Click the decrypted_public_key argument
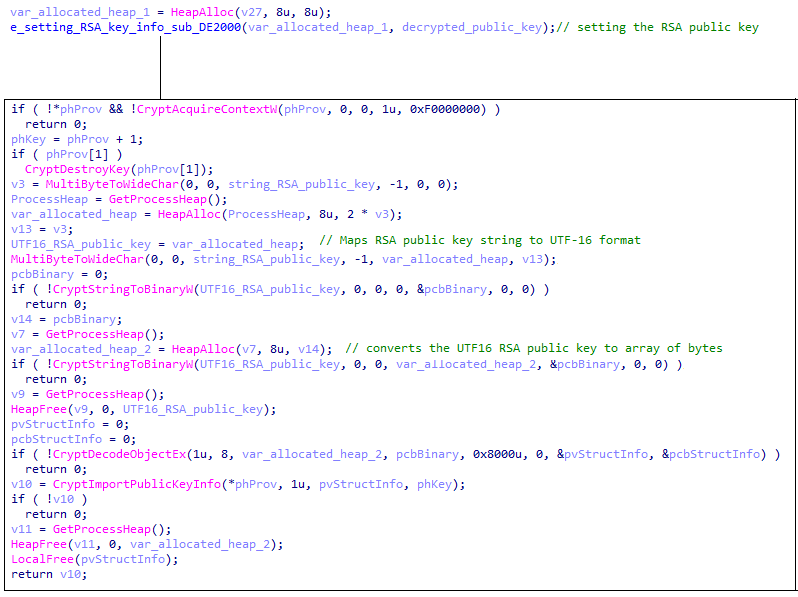This screenshot has width=798, height=597. 476,27
